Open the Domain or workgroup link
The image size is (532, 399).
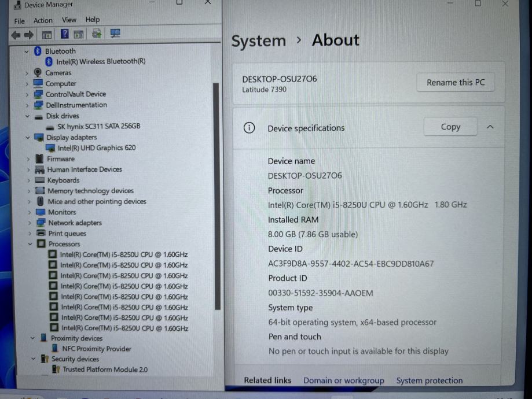[x=344, y=380]
